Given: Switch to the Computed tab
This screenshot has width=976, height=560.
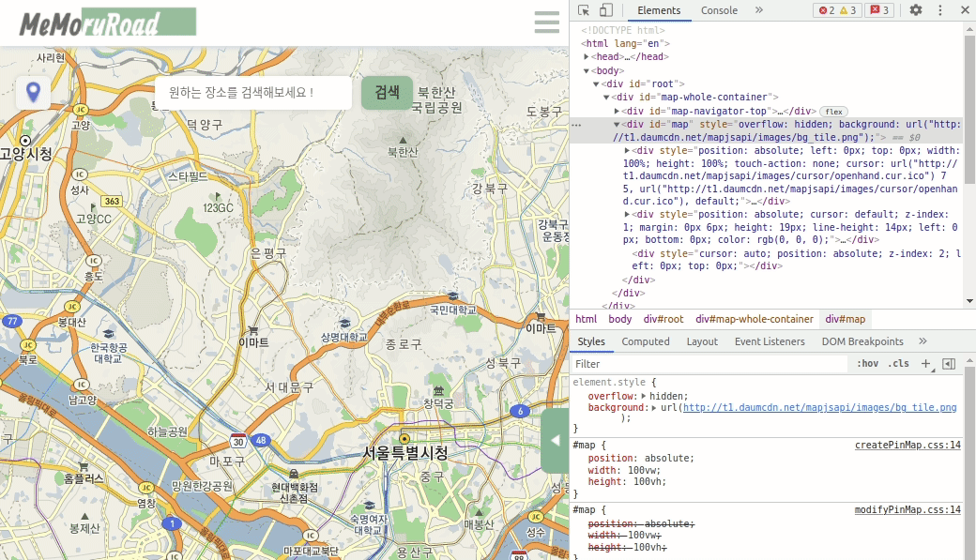Looking at the screenshot, I should [x=646, y=341].
